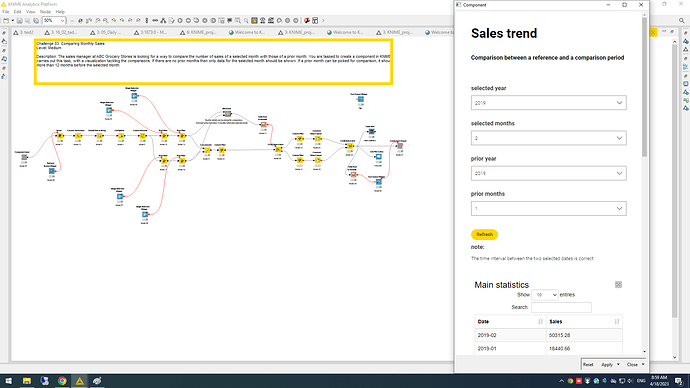Open the Edit menu
Image resolution: width=690 pixels, height=388 pixels.
coord(18,12)
